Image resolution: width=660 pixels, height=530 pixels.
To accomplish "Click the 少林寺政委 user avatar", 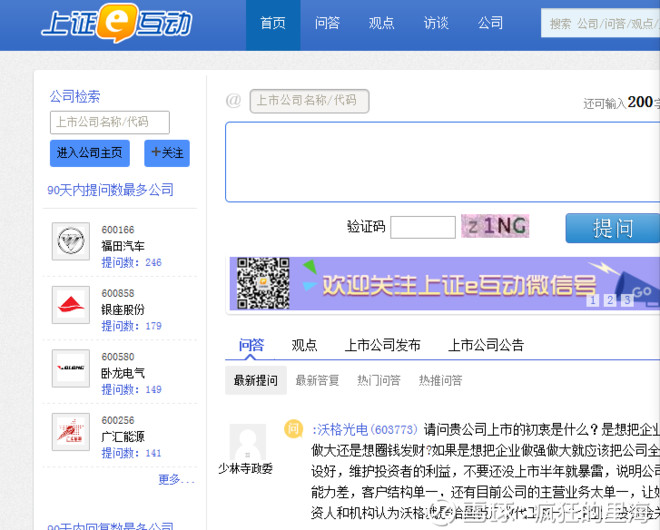I will coord(248,442).
